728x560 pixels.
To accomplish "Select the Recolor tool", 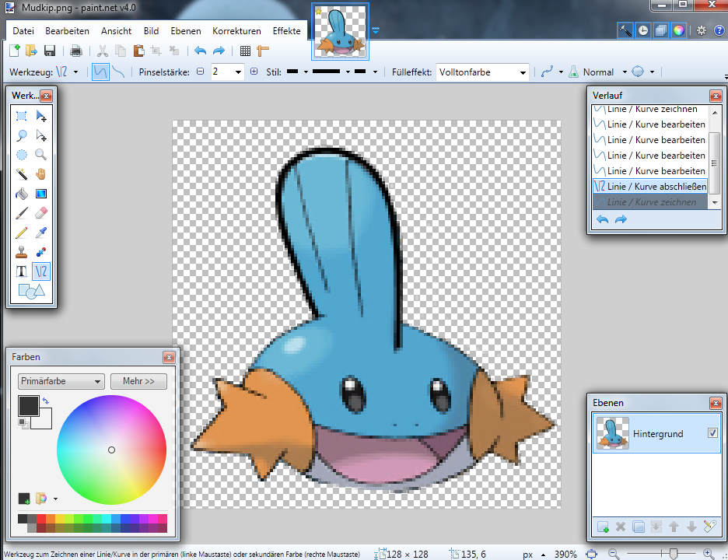I will 41,252.
